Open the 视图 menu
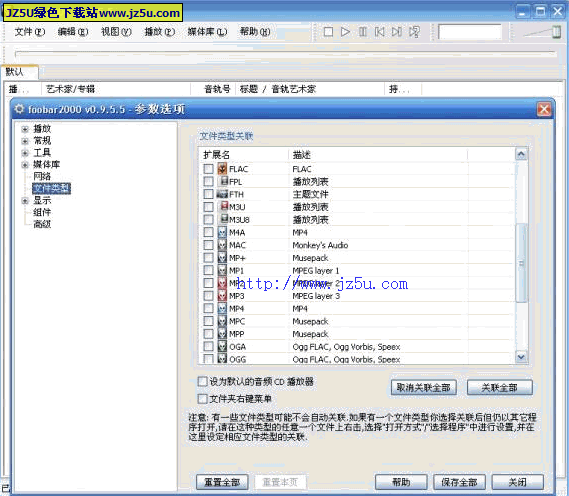569x496 pixels. (x=116, y=32)
